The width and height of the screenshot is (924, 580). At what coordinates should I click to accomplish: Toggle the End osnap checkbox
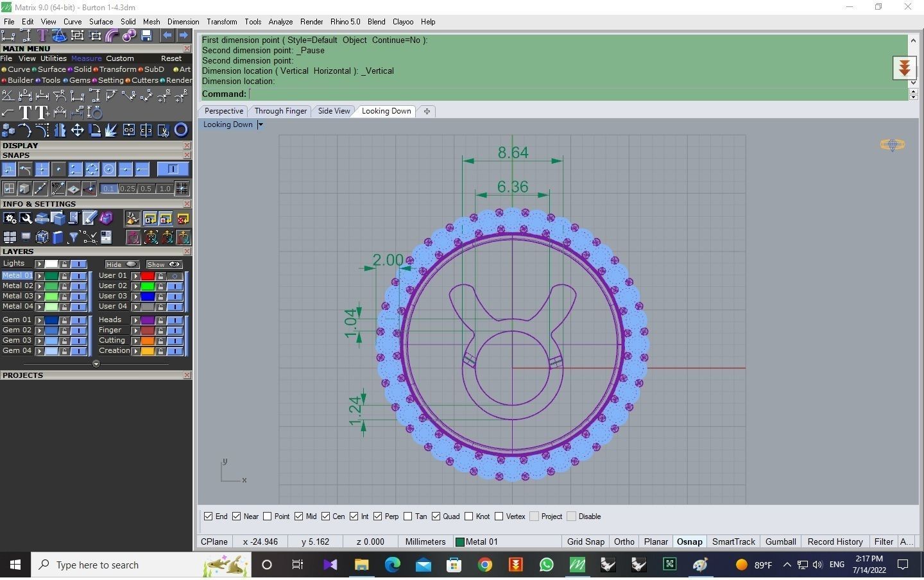pos(208,516)
